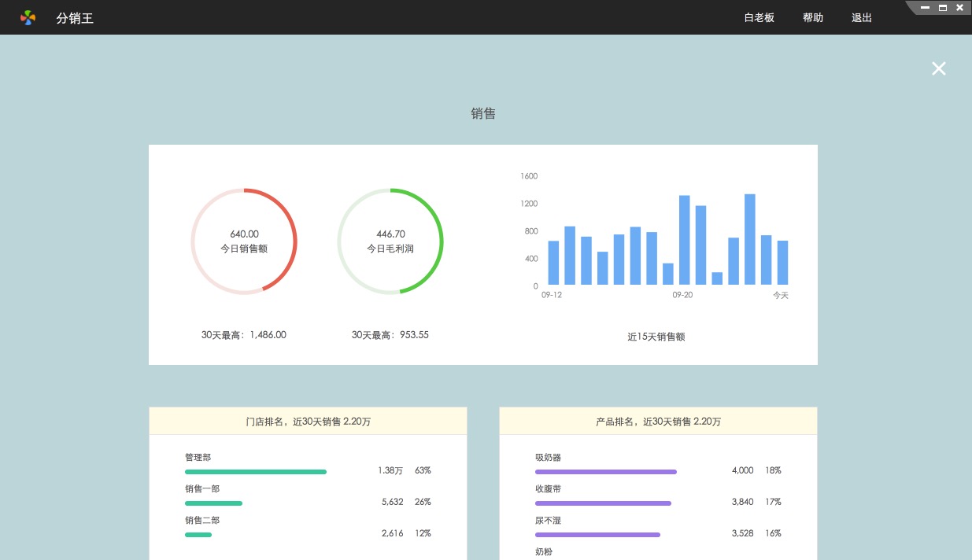
Task: Select the tallest bar at 09-20
Action: pyautogui.click(x=684, y=240)
